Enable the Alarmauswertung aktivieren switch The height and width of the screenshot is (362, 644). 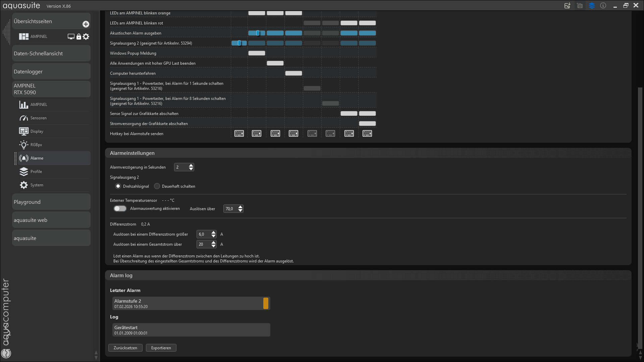[120, 208]
